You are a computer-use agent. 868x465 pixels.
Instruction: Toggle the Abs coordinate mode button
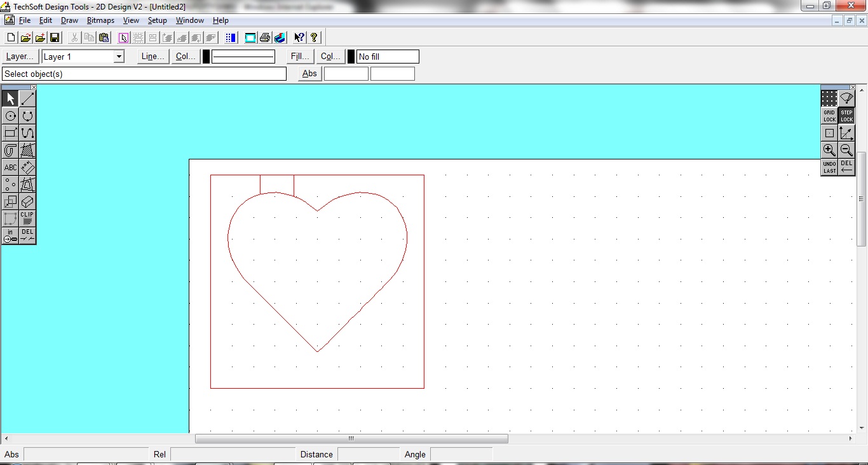pyautogui.click(x=309, y=74)
